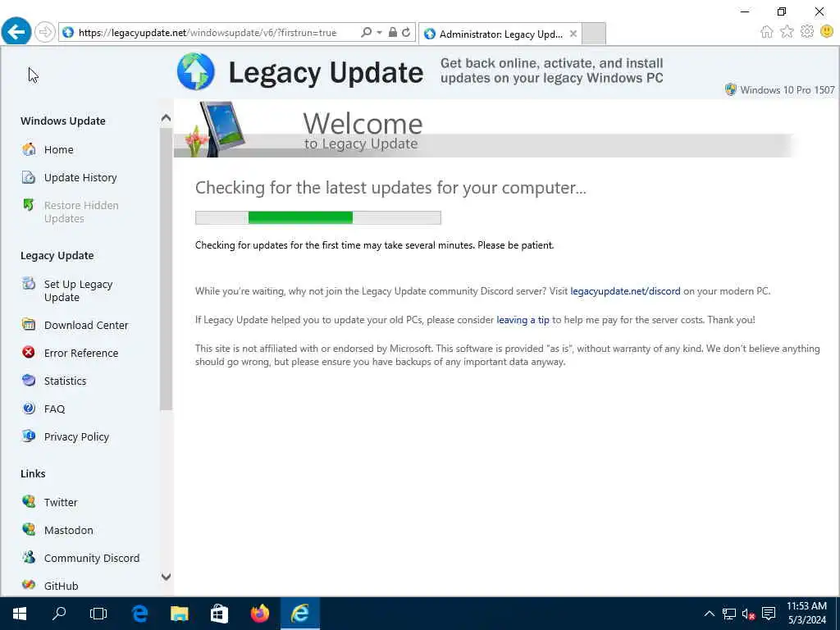The image size is (840, 630).
Task: Open Download Center page
Action: (x=86, y=325)
